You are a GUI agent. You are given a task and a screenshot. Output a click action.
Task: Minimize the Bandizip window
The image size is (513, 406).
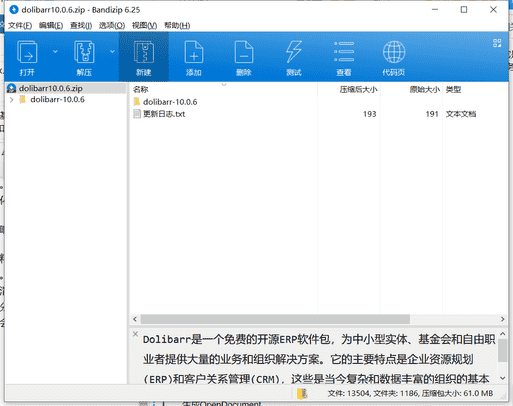435,10
